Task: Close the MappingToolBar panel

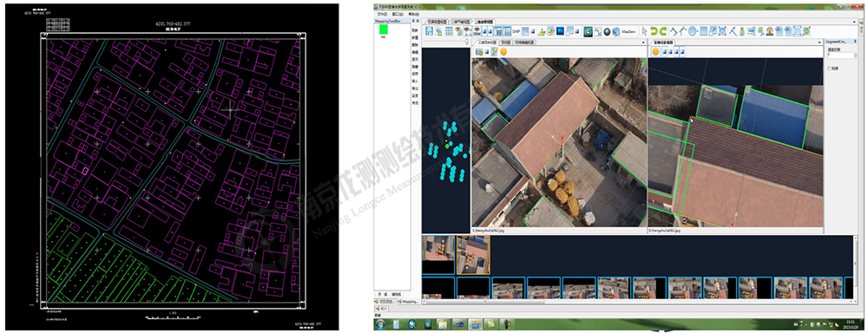Action: click(418, 21)
